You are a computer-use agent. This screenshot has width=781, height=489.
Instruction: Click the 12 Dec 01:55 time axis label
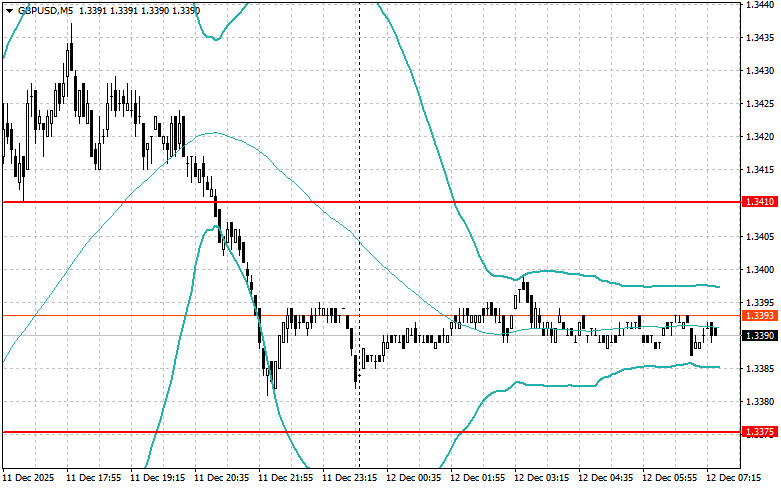pyautogui.click(x=477, y=478)
